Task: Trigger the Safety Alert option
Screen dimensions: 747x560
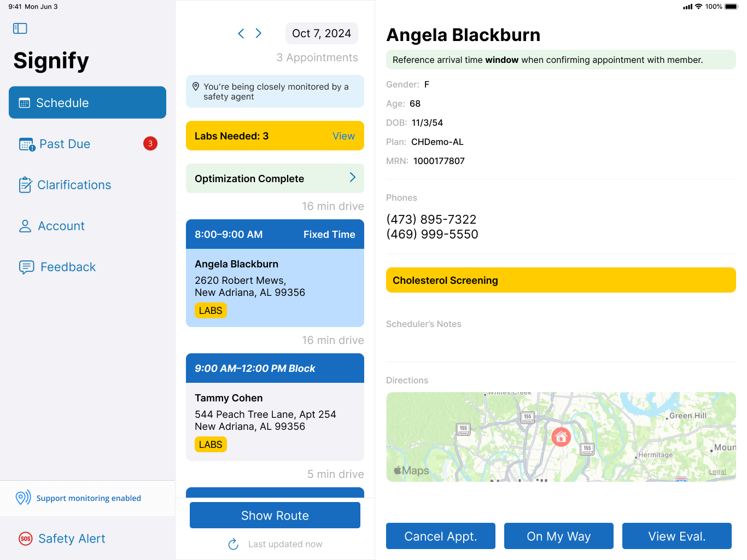Action: click(x=87, y=539)
